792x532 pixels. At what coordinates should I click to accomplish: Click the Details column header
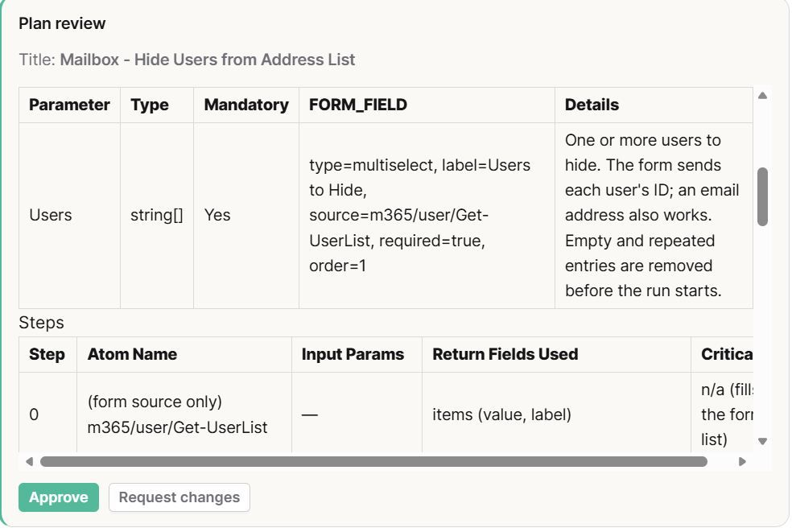[x=654, y=105]
